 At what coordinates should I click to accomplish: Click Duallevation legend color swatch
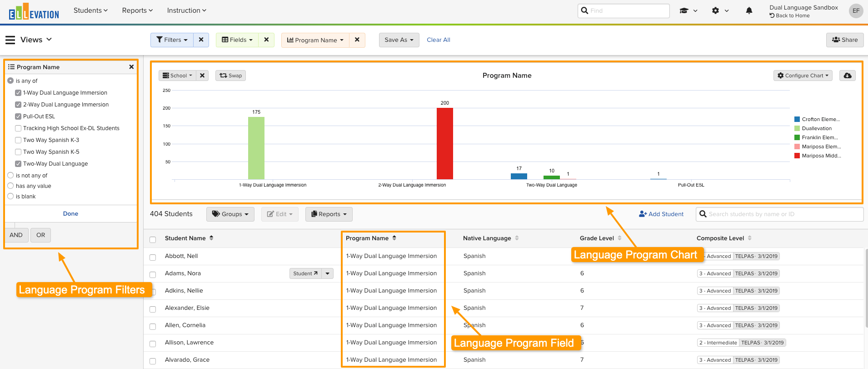797,128
